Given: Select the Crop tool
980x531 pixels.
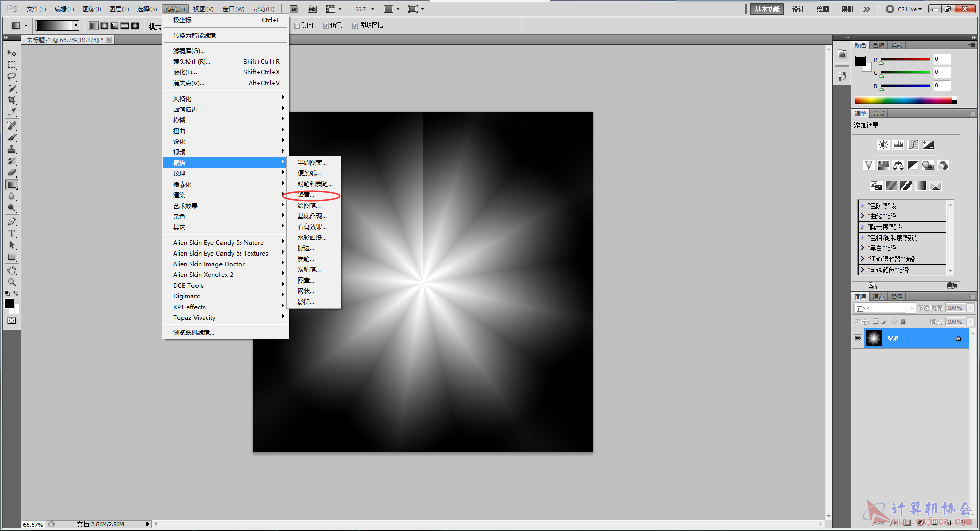Looking at the screenshot, I should click(x=12, y=100).
